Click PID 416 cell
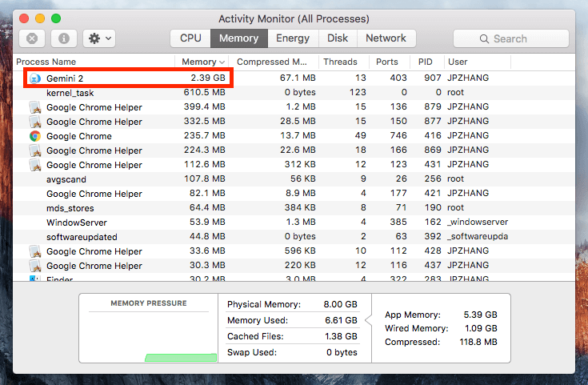 [x=432, y=135]
